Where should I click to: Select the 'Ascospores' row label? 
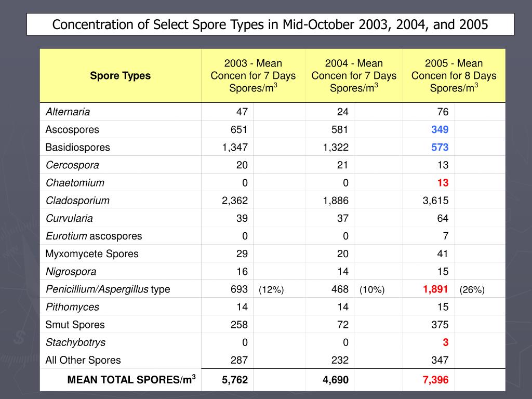[72, 129]
